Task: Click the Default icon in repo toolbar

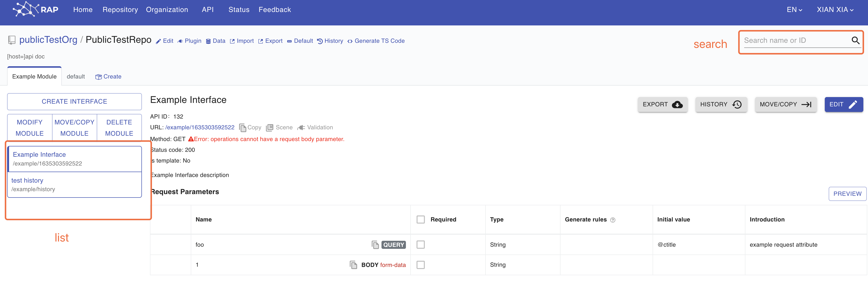Action: click(289, 41)
